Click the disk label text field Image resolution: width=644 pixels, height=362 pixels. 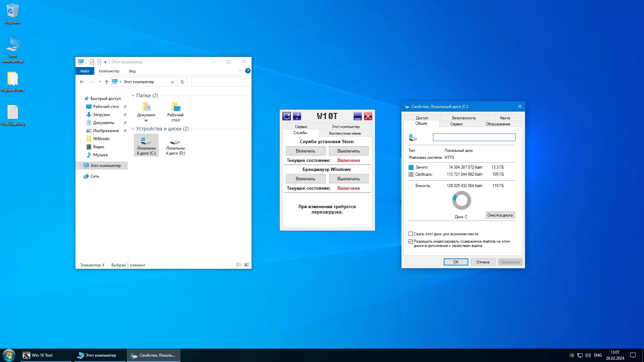point(474,137)
